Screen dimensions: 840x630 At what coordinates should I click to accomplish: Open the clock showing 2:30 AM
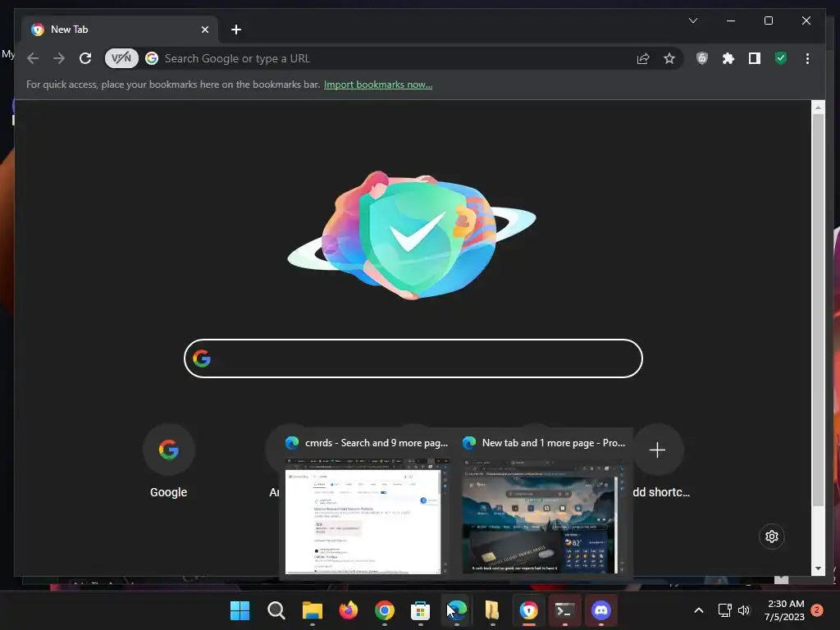point(785,610)
